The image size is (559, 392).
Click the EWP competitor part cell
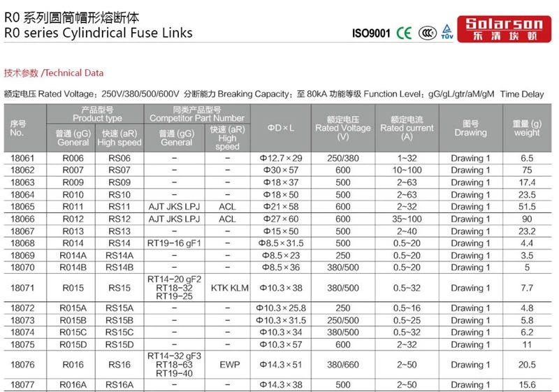tap(229, 365)
